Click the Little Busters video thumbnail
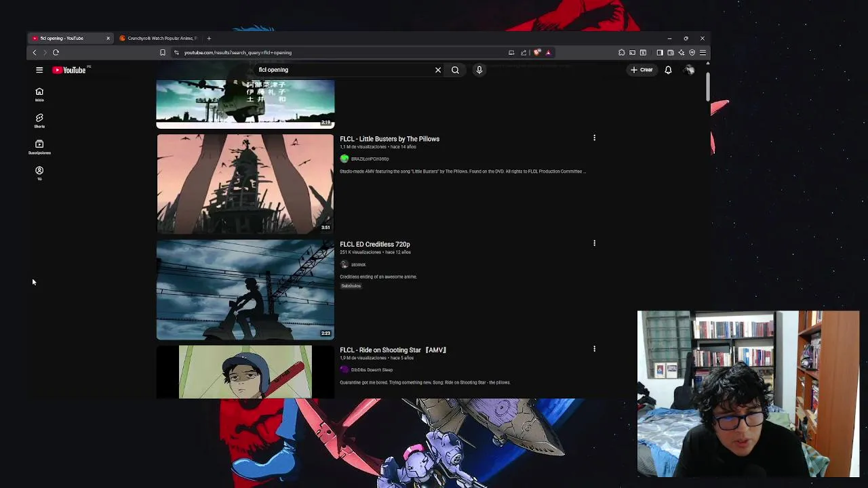The image size is (868, 488). pyautogui.click(x=245, y=184)
